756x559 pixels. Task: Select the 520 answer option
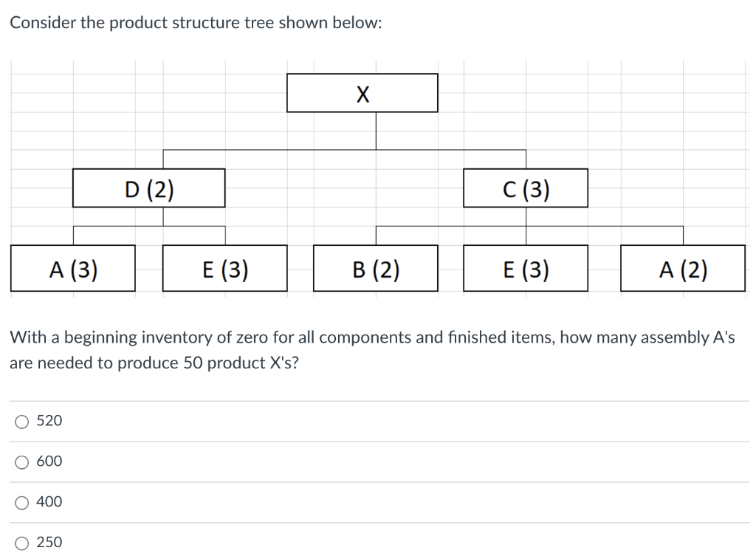52,420
